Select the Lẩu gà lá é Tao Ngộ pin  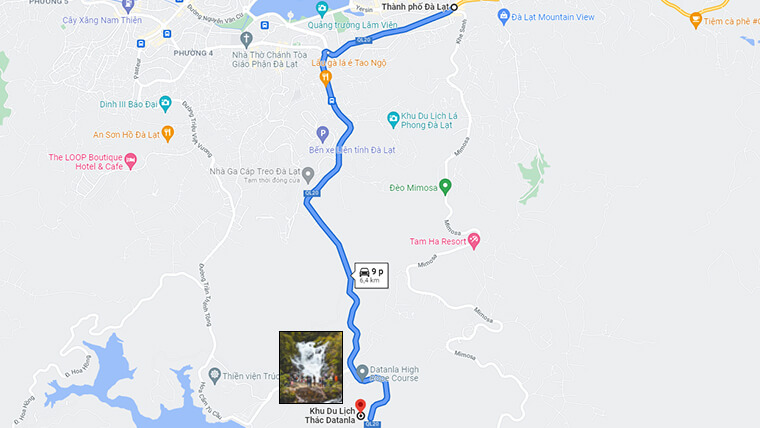(x=326, y=79)
